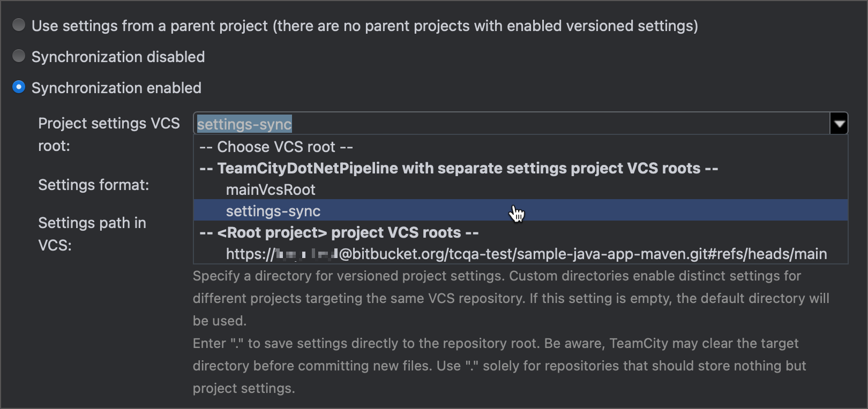Choose '-- Choose VCS root --' placeholder option
868x409 pixels.
[x=276, y=147]
